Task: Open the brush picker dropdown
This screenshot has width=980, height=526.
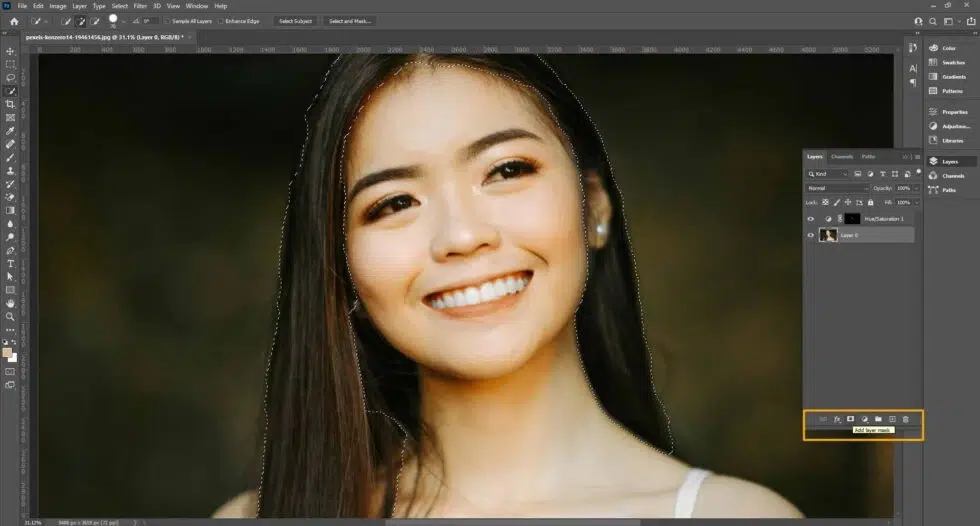Action: coord(123,22)
